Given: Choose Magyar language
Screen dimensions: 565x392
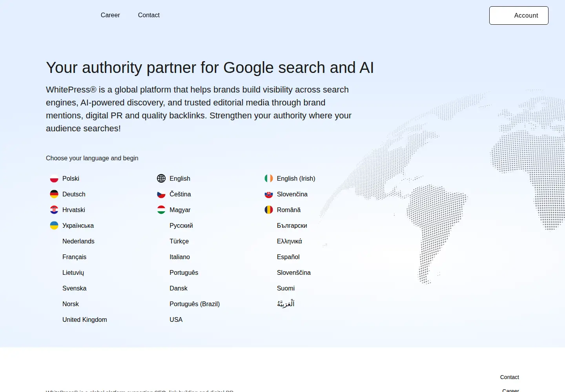Looking at the screenshot, I should pos(180,210).
